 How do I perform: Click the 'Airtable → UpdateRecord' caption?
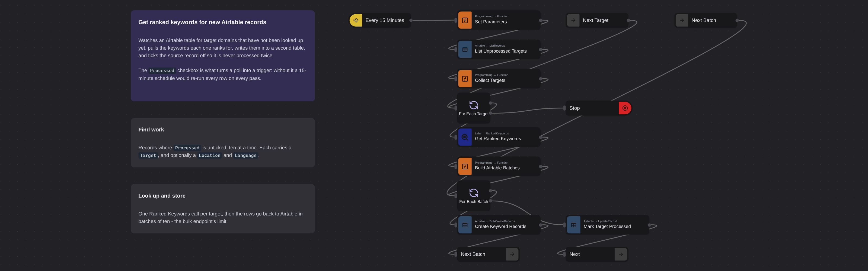pos(600,221)
